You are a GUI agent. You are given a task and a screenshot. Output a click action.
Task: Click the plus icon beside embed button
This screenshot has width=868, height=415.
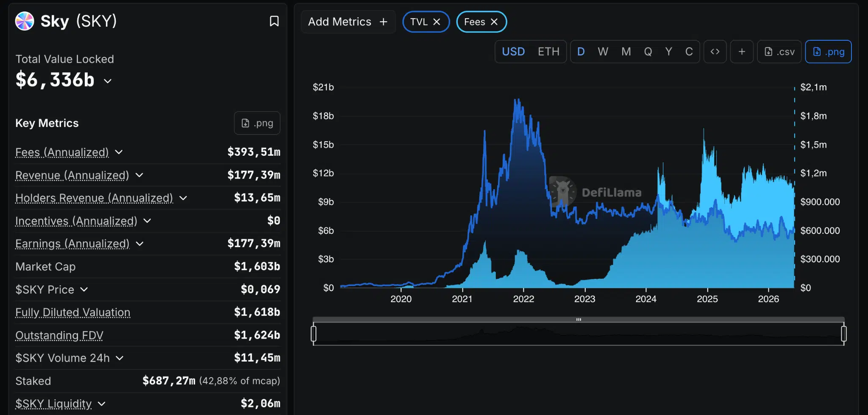(x=742, y=52)
